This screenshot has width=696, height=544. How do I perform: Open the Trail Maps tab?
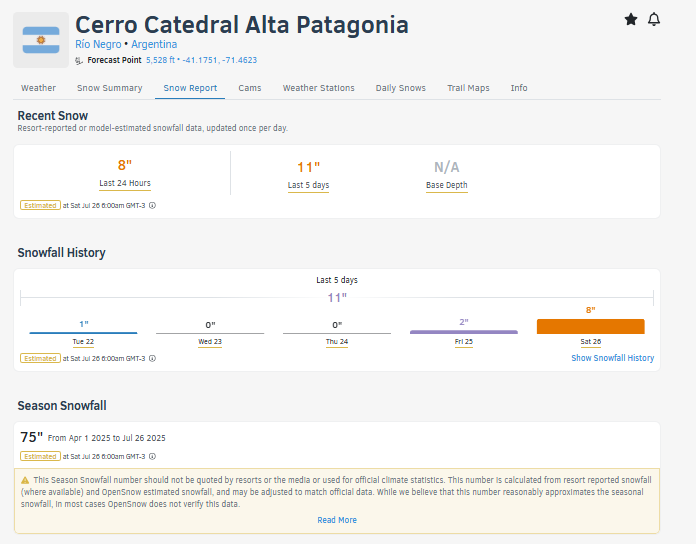pyautogui.click(x=468, y=88)
